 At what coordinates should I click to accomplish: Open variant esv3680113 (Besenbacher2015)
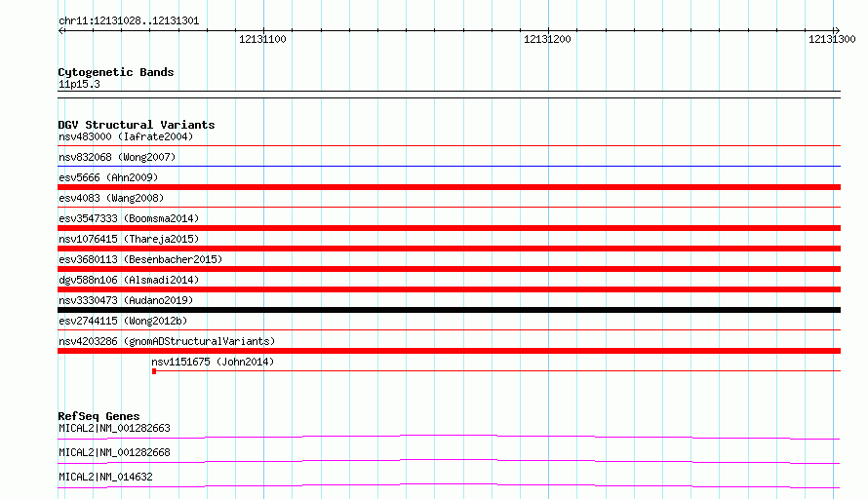tap(140, 259)
